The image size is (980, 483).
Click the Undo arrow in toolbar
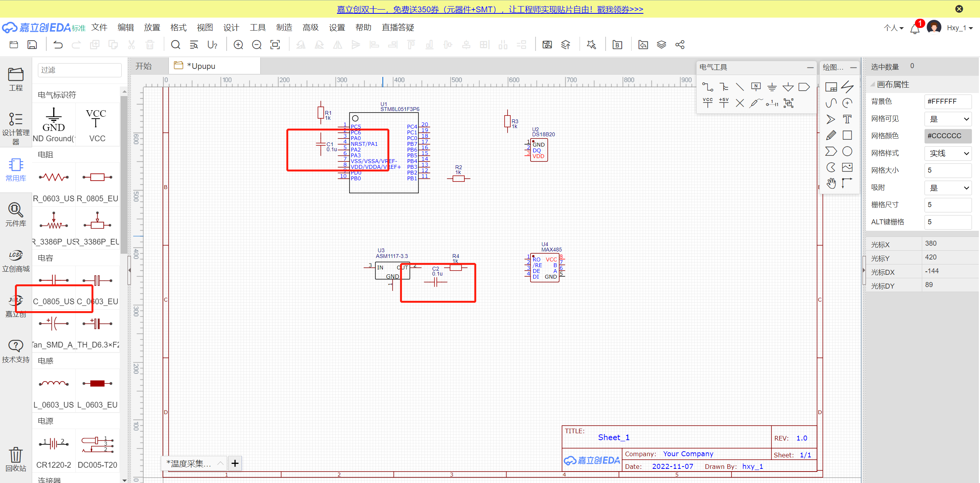tap(58, 45)
